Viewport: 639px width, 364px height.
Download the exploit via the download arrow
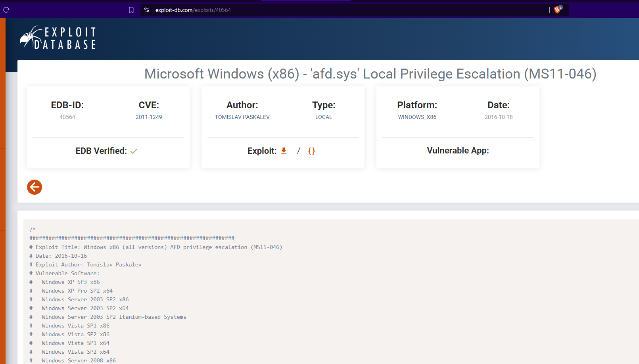pos(284,151)
